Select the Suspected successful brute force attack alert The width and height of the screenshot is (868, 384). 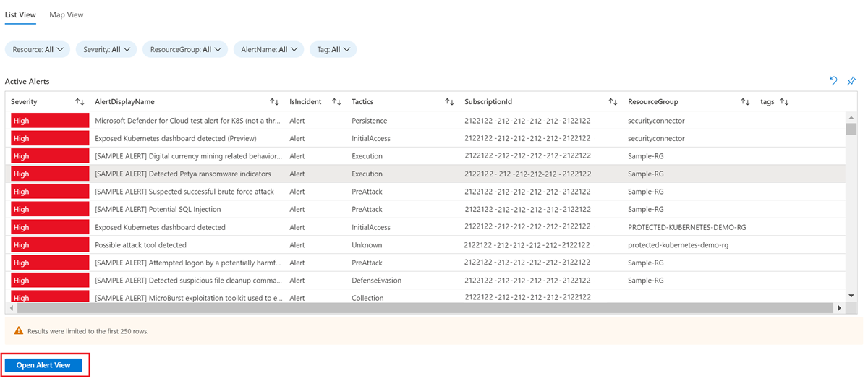(x=425, y=192)
